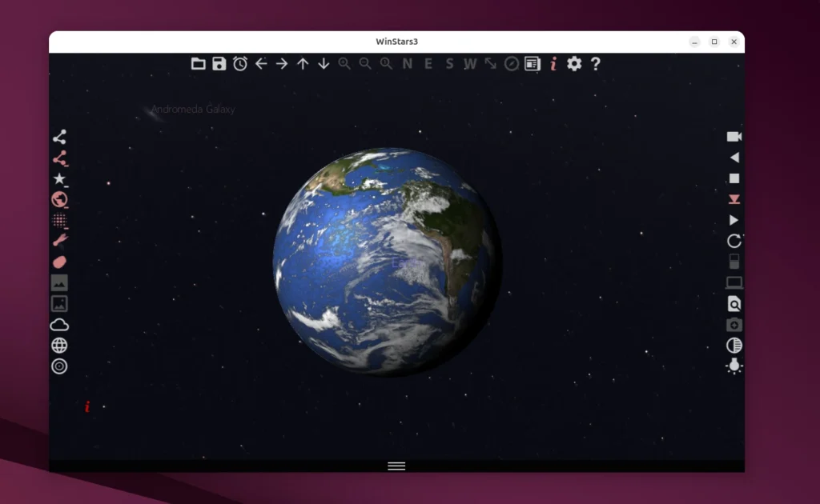The width and height of the screenshot is (820, 504).
Task: Select the Andromeda Galaxy label
Action: (194, 109)
